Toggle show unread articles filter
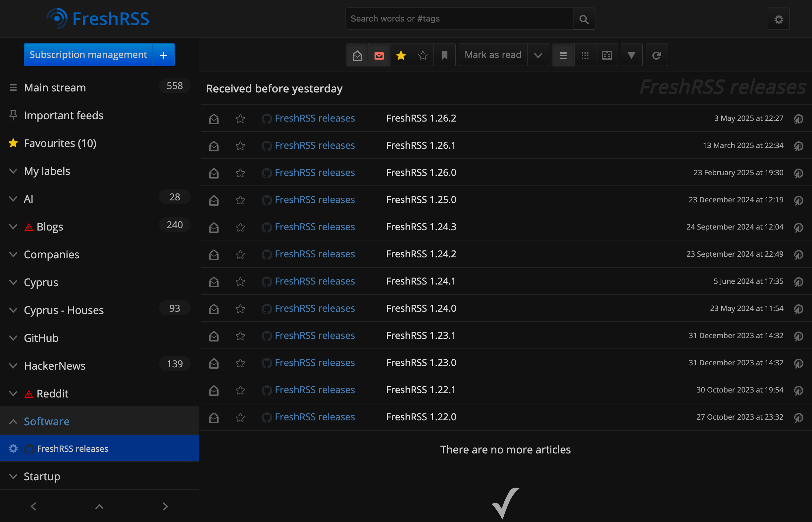The image size is (812, 522). tap(379, 55)
